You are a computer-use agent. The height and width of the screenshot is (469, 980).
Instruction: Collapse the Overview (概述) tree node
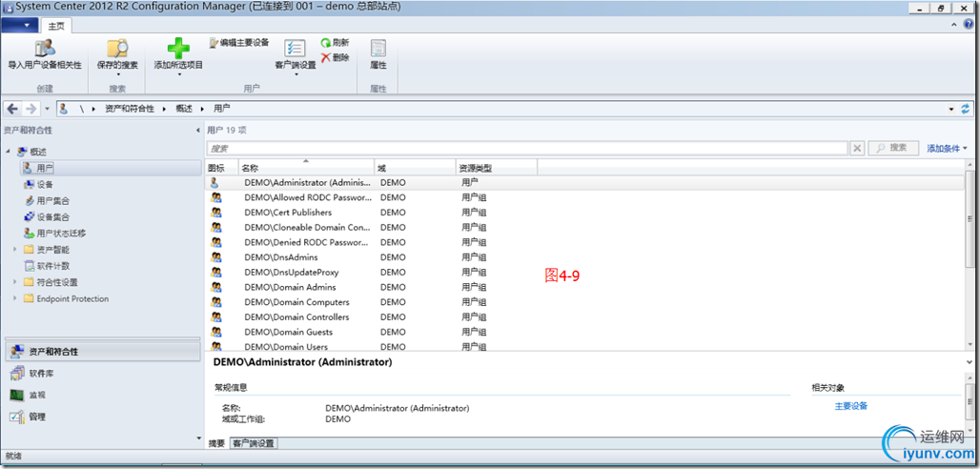tap(9, 152)
